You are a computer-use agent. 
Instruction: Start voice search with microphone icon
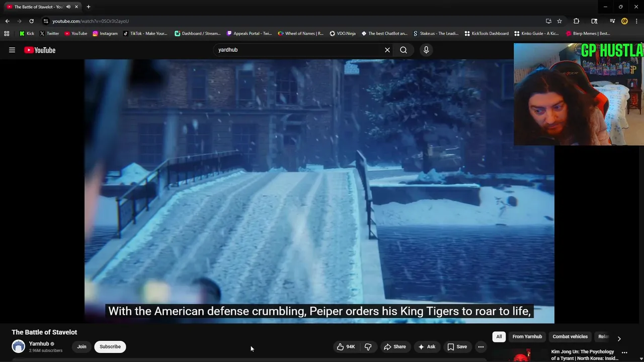426,50
